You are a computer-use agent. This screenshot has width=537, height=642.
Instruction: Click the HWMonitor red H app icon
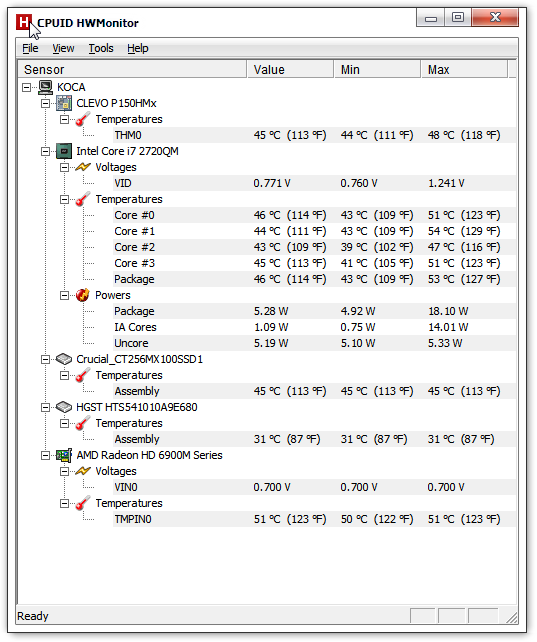(x=24, y=22)
